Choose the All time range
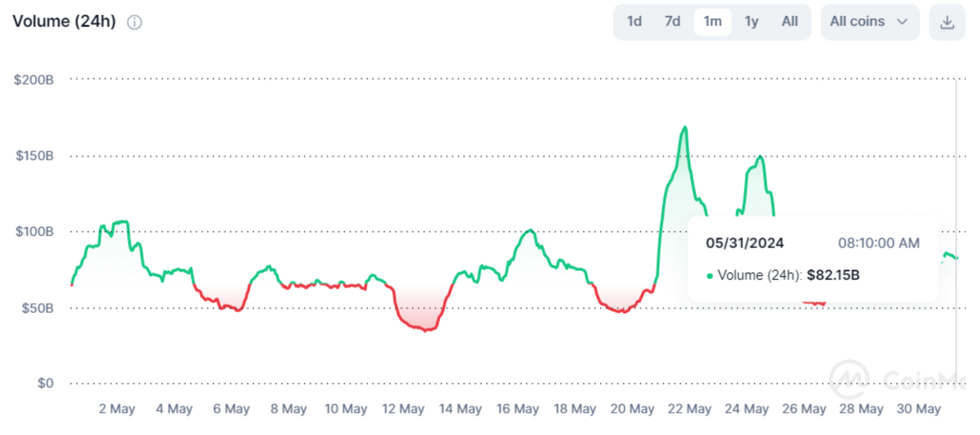The height and width of the screenshot is (435, 980). click(x=789, y=22)
